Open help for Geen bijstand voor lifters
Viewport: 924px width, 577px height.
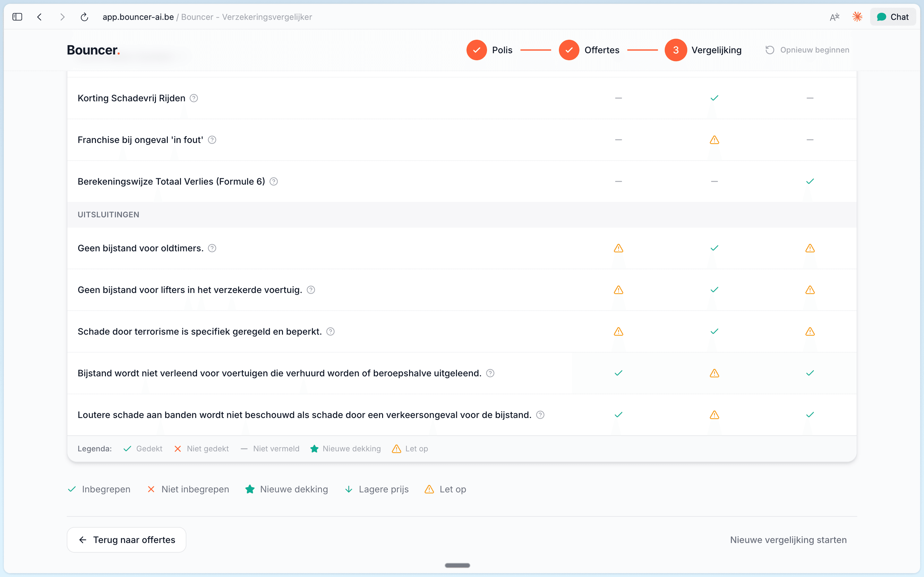pos(311,290)
